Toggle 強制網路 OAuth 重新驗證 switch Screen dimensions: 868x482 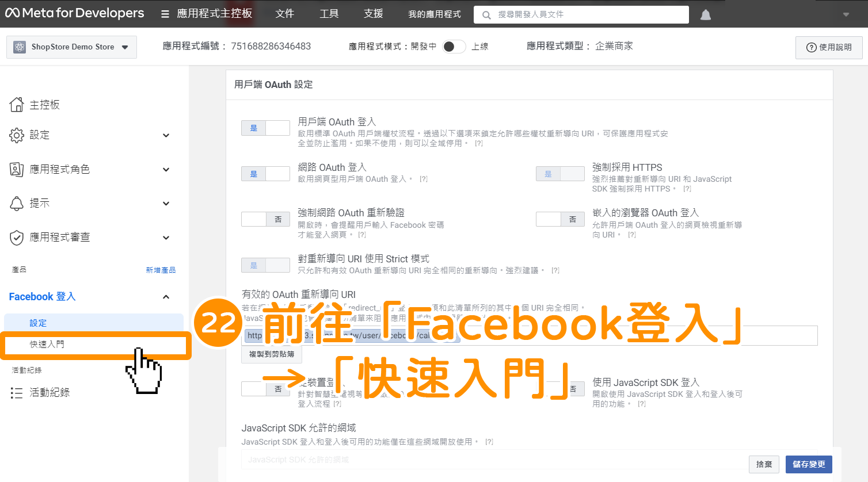pos(265,219)
